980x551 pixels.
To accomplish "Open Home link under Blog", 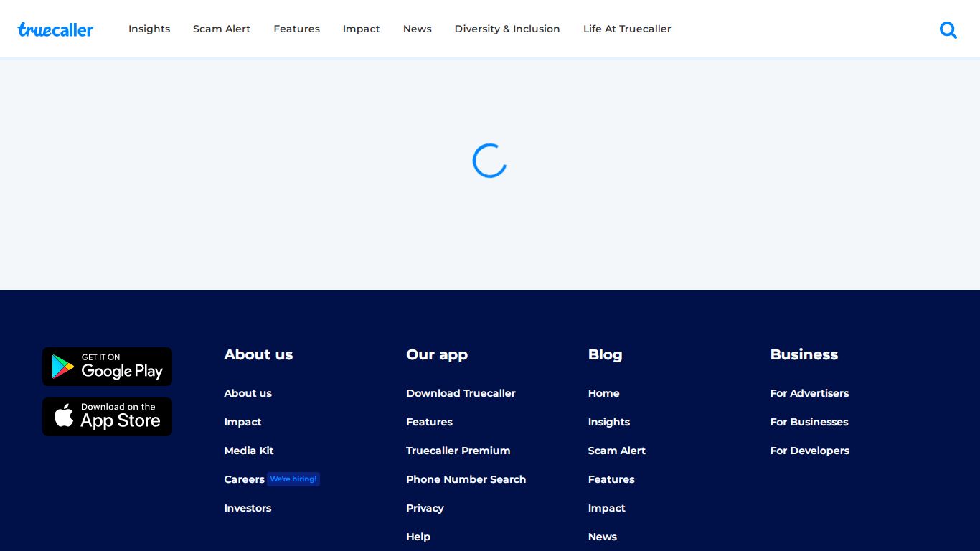I will [604, 393].
